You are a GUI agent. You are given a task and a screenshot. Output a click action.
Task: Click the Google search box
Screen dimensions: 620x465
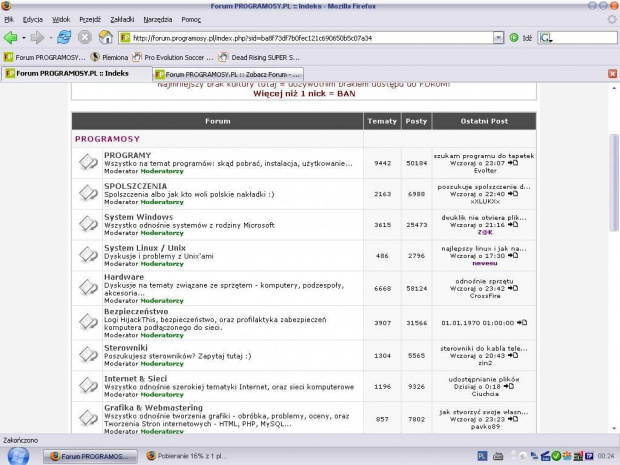coord(580,38)
